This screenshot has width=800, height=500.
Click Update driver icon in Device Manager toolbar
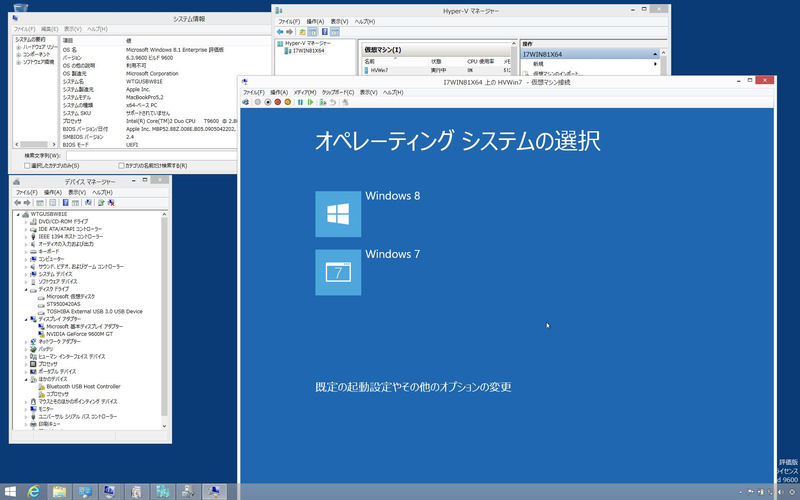pyautogui.click(x=101, y=203)
